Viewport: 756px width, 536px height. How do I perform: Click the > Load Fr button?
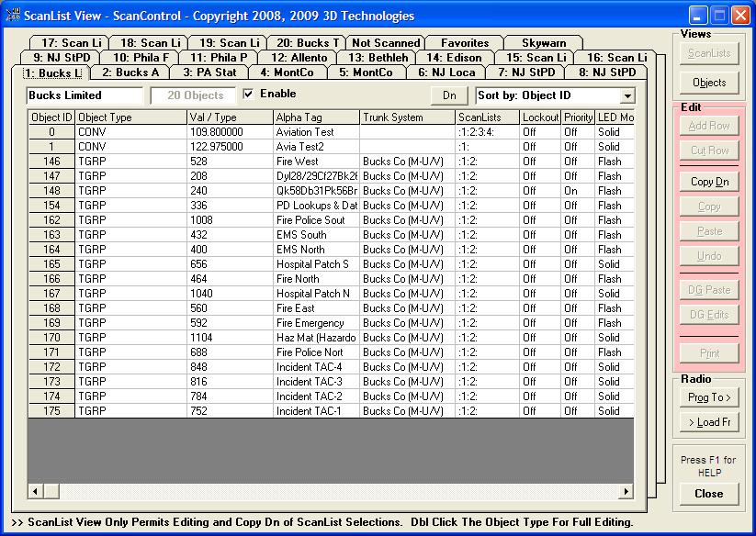pyautogui.click(x=709, y=422)
